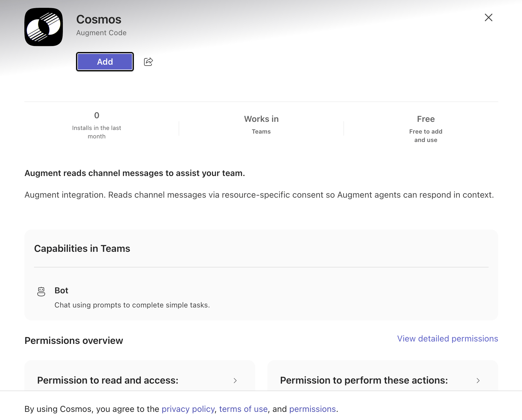The width and height of the screenshot is (522, 420).
Task: Click 'Chat using prompts to complete simple tasks' text
Action: pyautogui.click(x=132, y=305)
